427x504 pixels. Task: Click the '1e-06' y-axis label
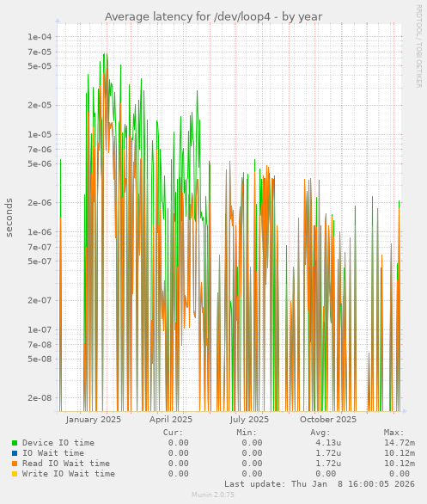[40, 231]
